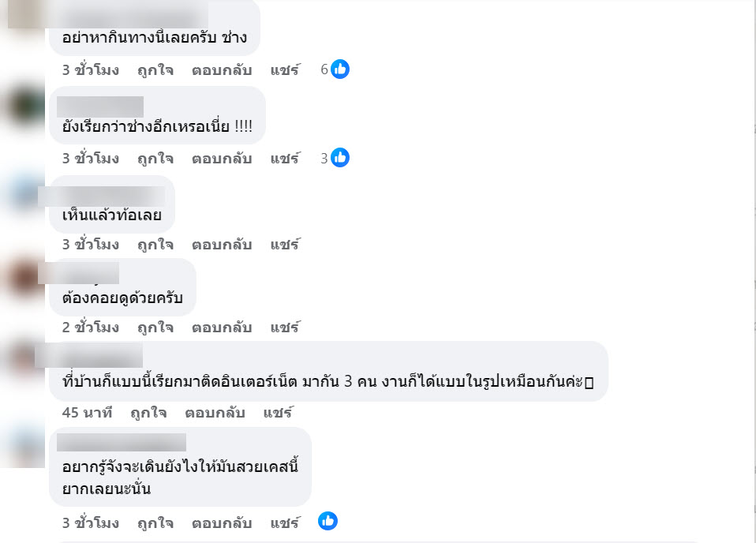This screenshot has height=543, width=756.
Task: Like the comment 'ต้องคอยดูด้วยครับ'
Action: point(155,328)
